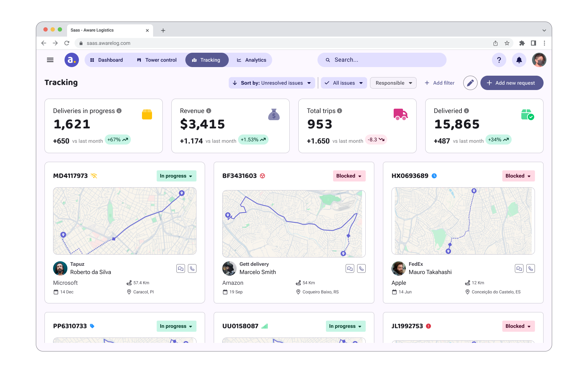Viewport: 588px width, 373px height.
Task: Open the user profile avatar
Action: coord(539,60)
